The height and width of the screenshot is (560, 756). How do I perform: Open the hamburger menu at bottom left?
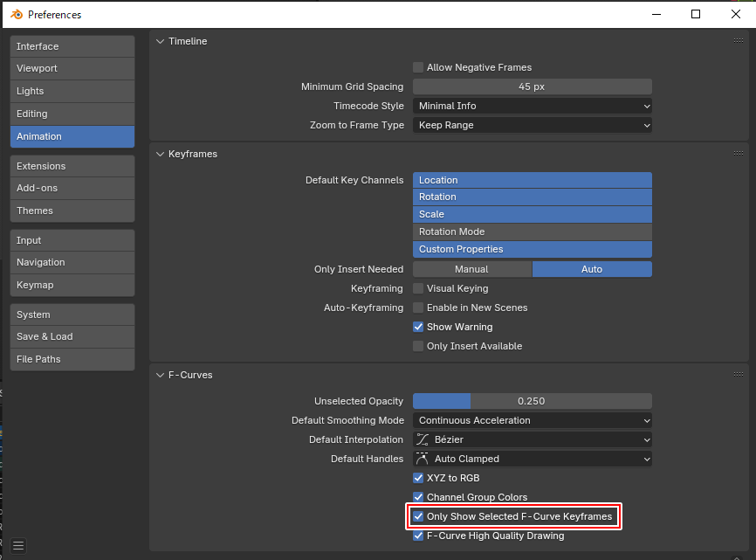[x=18, y=546]
